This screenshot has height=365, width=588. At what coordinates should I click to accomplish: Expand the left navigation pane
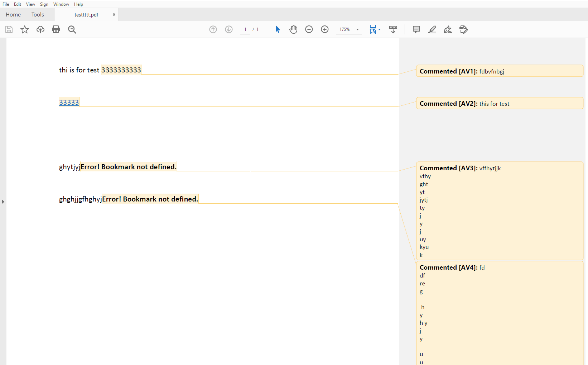[3, 202]
